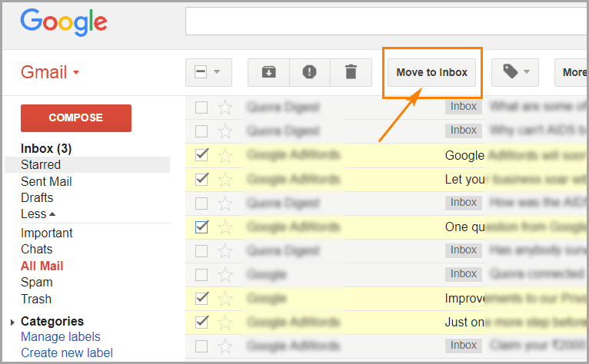Image resolution: width=589 pixels, height=364 pixels.
Task: Open the More button menu
Action: point(572,72)
